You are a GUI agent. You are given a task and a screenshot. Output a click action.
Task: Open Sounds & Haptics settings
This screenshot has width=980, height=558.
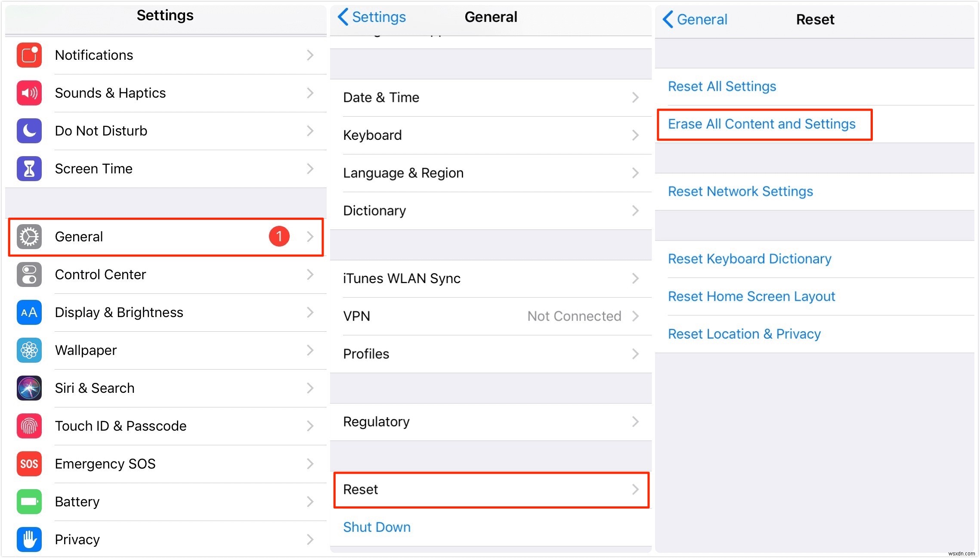pyautogui.click(x=165, y=92)
